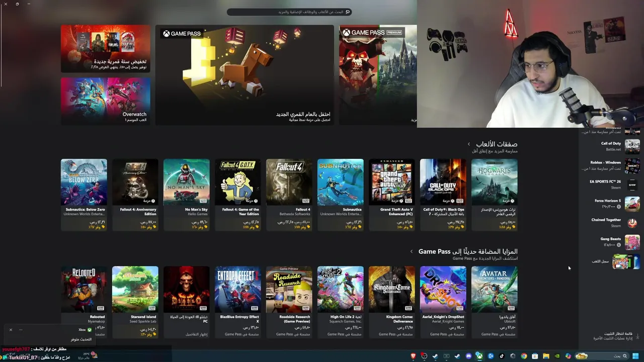644x362 pixels.
Task: Open Call of Duty: Black Ops 7 tile
Action: (443, 195)
